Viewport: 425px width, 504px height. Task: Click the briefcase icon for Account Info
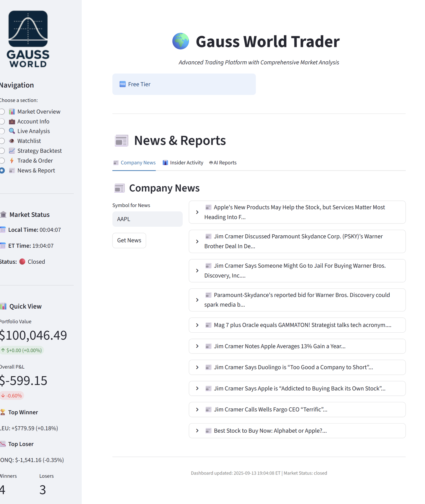tap(12, 122)
